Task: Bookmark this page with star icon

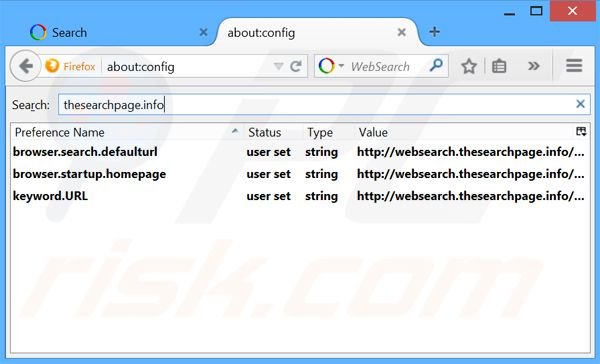Action: coord(468,67)
